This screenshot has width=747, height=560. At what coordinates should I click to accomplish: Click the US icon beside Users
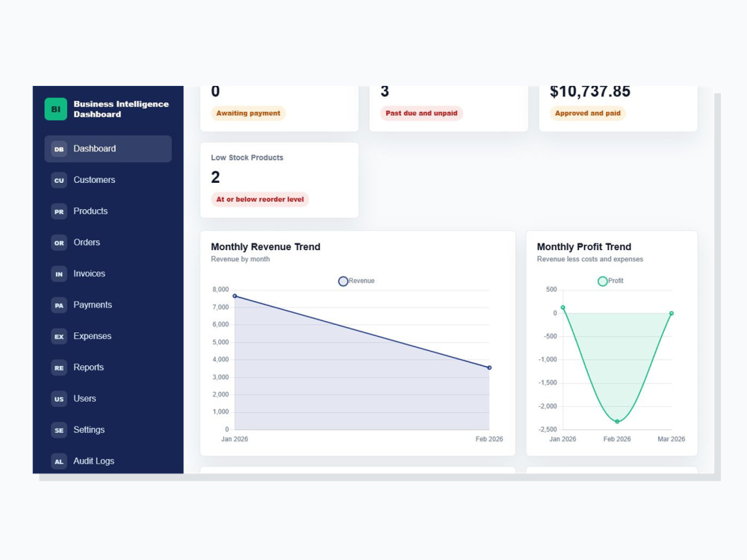coord(59,399)
